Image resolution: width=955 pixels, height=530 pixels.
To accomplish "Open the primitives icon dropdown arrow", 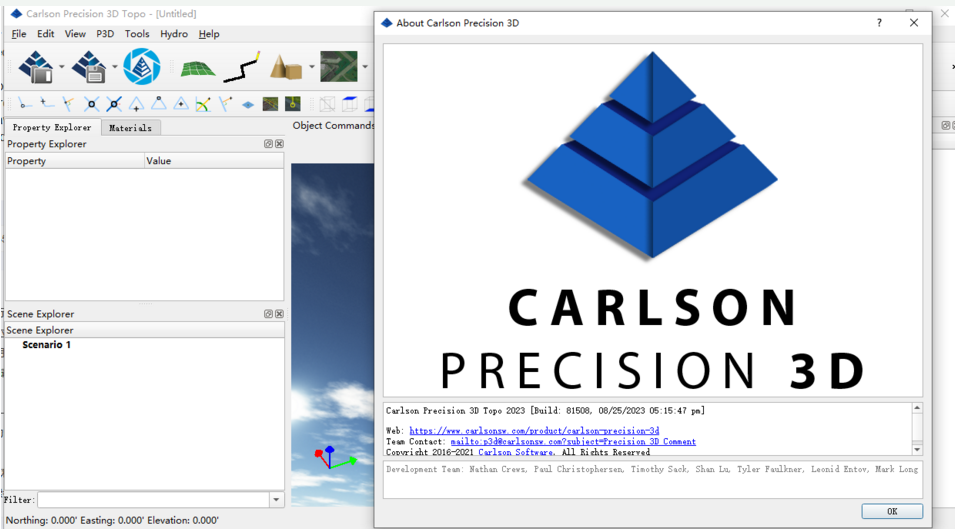I will pyautogui.click(x=311, y=66).
